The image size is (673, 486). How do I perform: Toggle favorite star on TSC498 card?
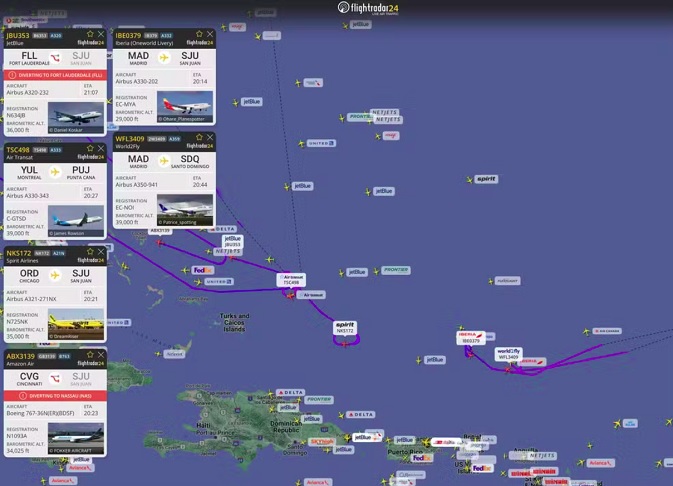(90, 149)
